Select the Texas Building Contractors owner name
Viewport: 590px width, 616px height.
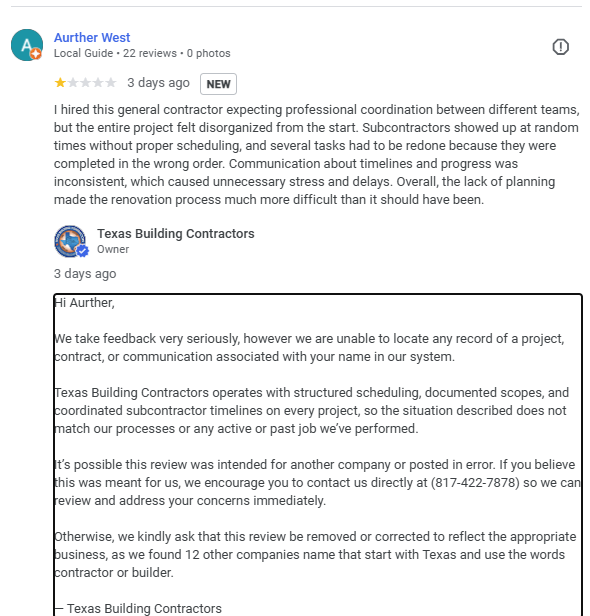(176, 233)
